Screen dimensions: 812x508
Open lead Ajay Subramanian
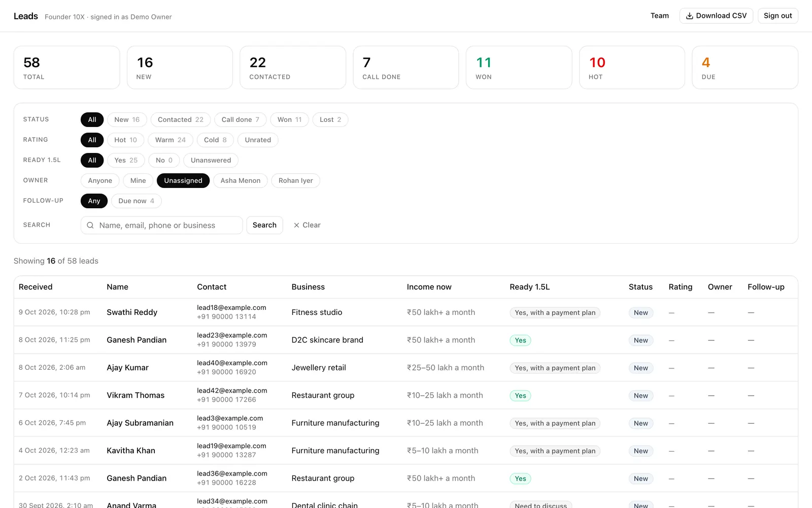pos(140,423)
